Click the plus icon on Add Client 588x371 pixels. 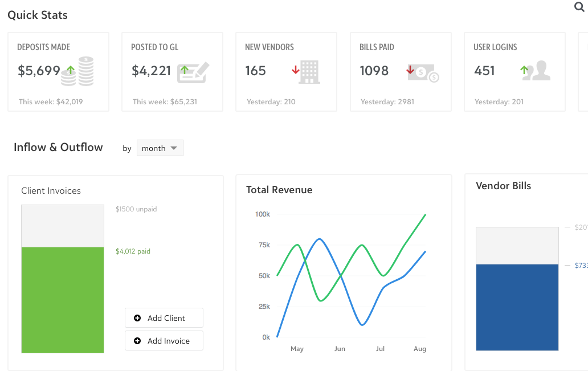click(x=137, y=318)
